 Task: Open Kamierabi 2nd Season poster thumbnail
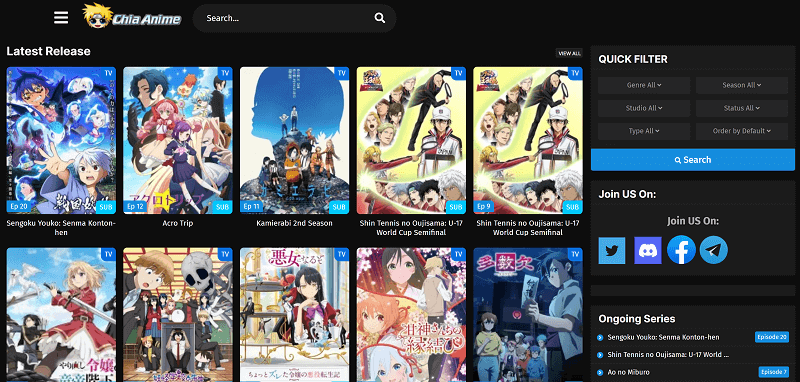click(x=295, y=140)
